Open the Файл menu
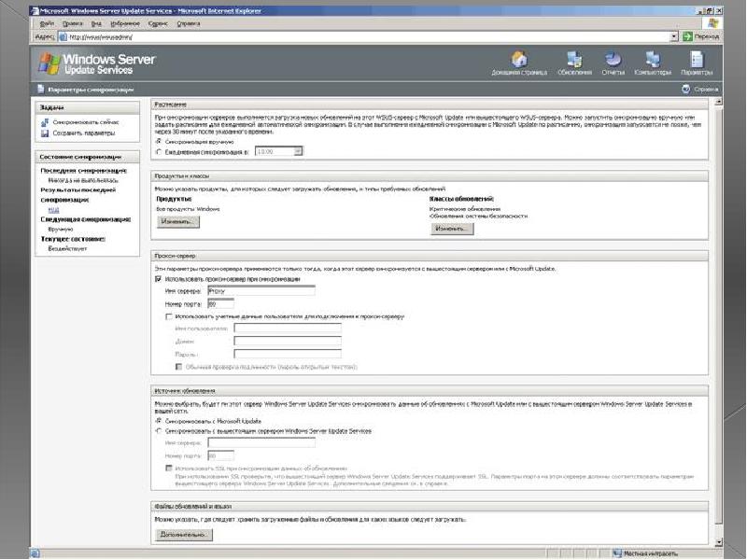The height and width of the screenshot is (560, 747). (x=47, y=23)
